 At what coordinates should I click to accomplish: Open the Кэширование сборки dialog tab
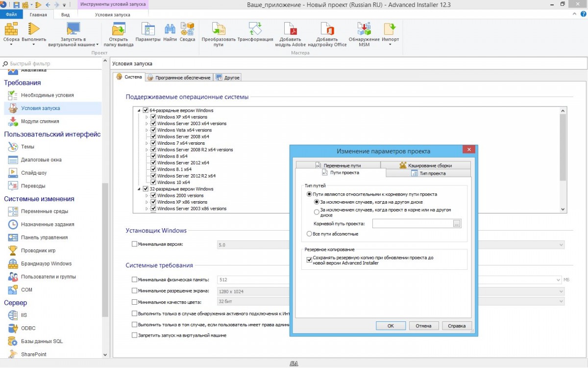pos(425,165)
